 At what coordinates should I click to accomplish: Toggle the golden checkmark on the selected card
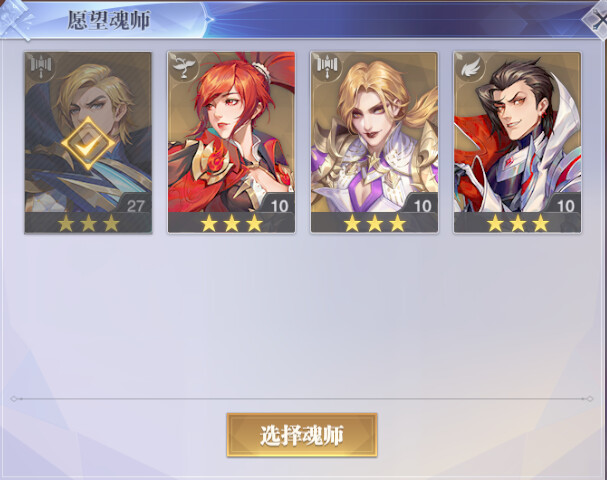tap(88, 144)
